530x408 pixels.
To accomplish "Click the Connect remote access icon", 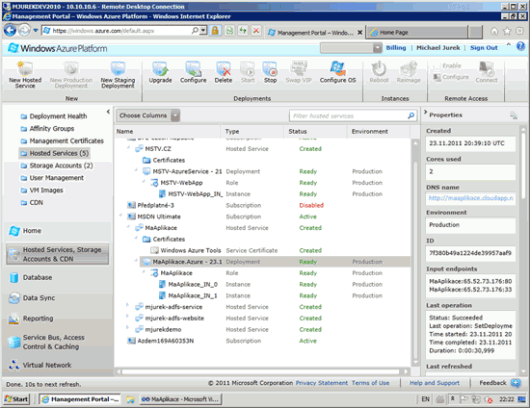I will pyautogui.click(x=486, y=69).
